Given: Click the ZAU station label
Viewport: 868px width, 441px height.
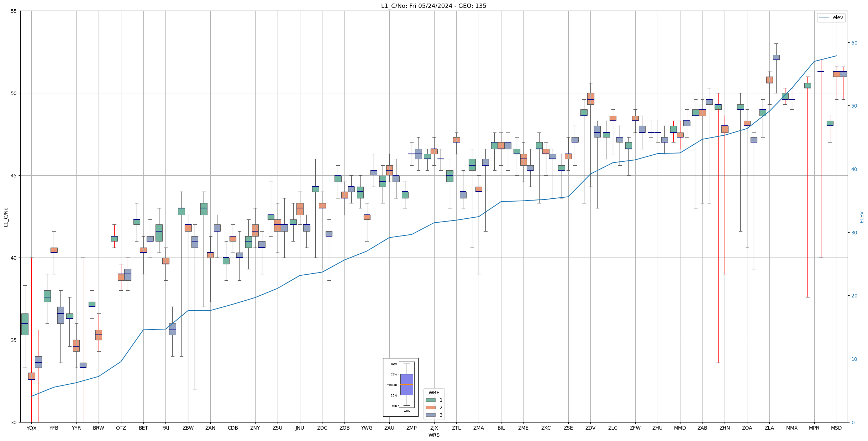Looking at the screenshot, I should (389, 428).
